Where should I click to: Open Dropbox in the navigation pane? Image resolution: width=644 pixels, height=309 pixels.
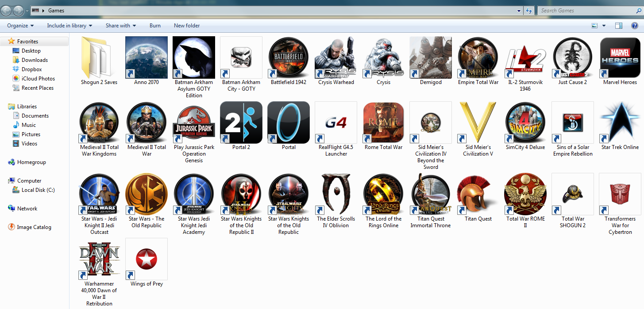(32, 69)
